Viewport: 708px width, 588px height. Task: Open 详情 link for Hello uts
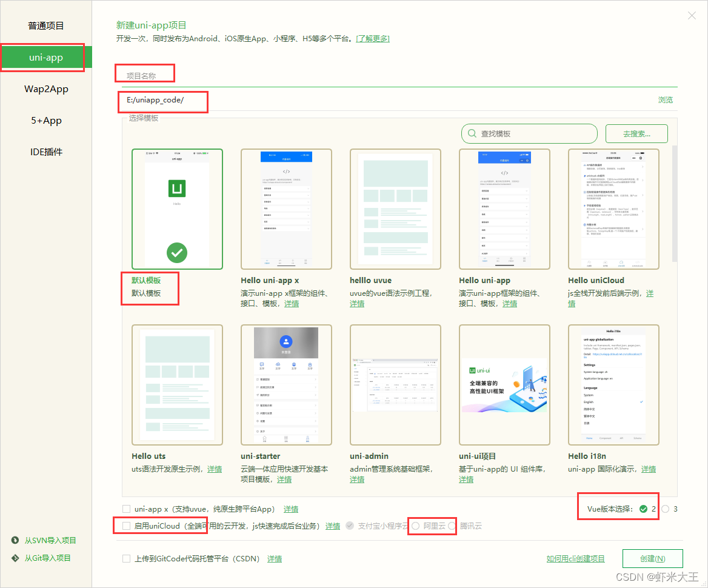pos(215,469)
